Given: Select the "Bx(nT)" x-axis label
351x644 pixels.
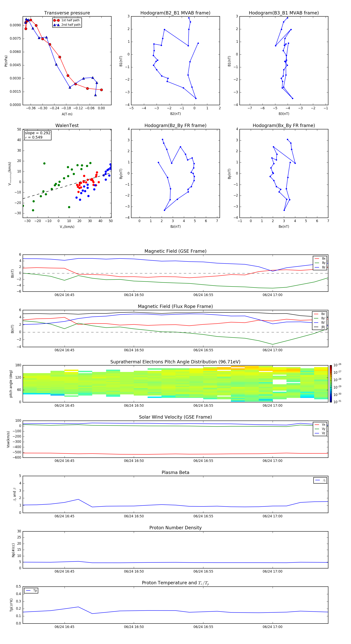Looking at the screenshot, I should pyautogui.click(x=284, y=227).
